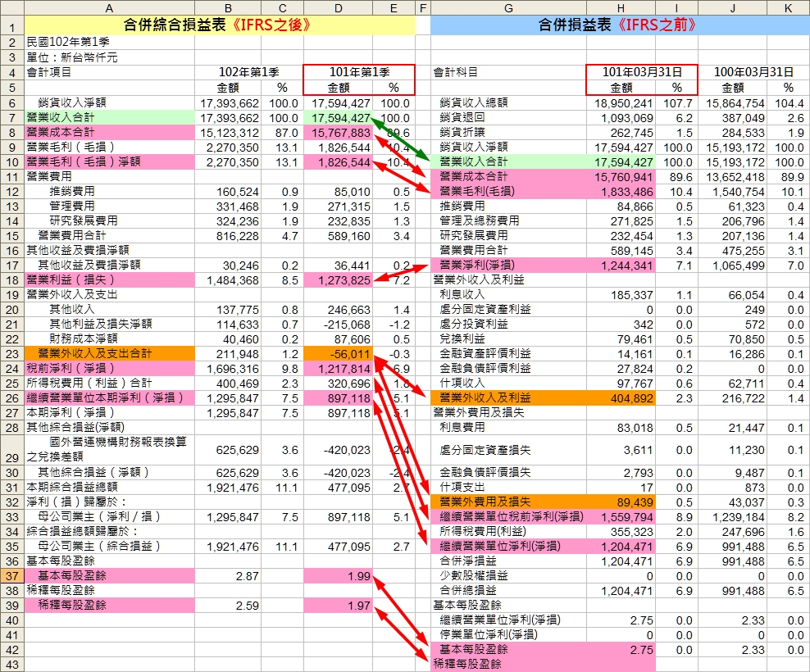The width and height of the screenshot is (810, 672).
Task: Select value 816,228 in column B
Action: pos(229,236)
